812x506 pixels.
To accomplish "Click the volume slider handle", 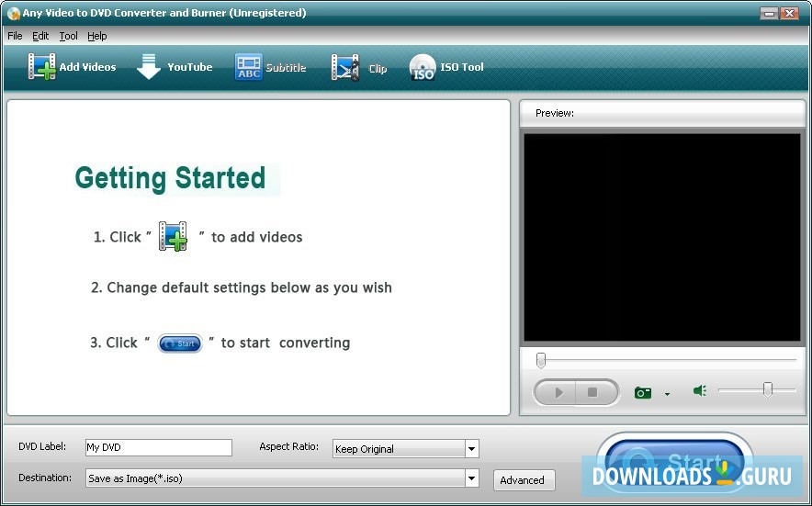I will (768, 389).
